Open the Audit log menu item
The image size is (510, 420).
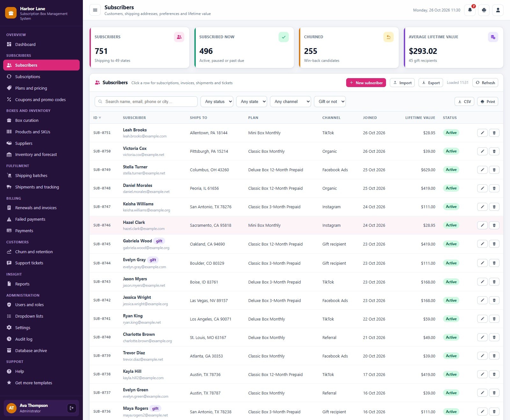tap(41, 339)
